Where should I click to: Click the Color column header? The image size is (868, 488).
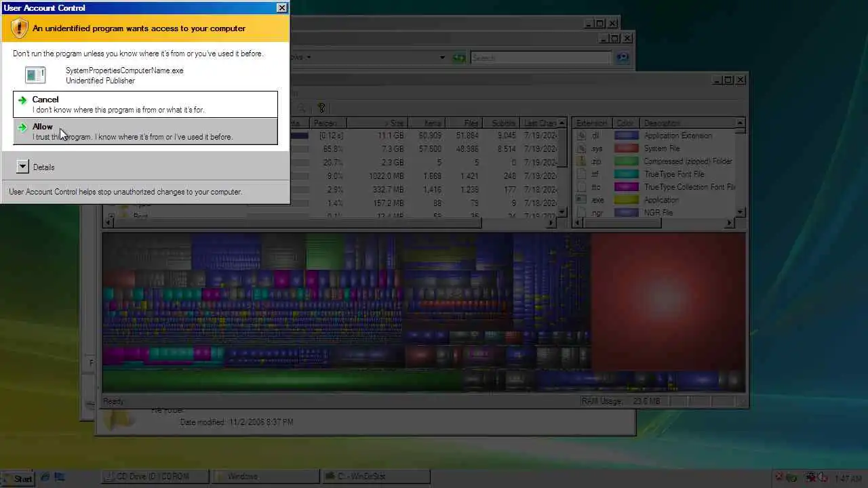click(627, 123)
